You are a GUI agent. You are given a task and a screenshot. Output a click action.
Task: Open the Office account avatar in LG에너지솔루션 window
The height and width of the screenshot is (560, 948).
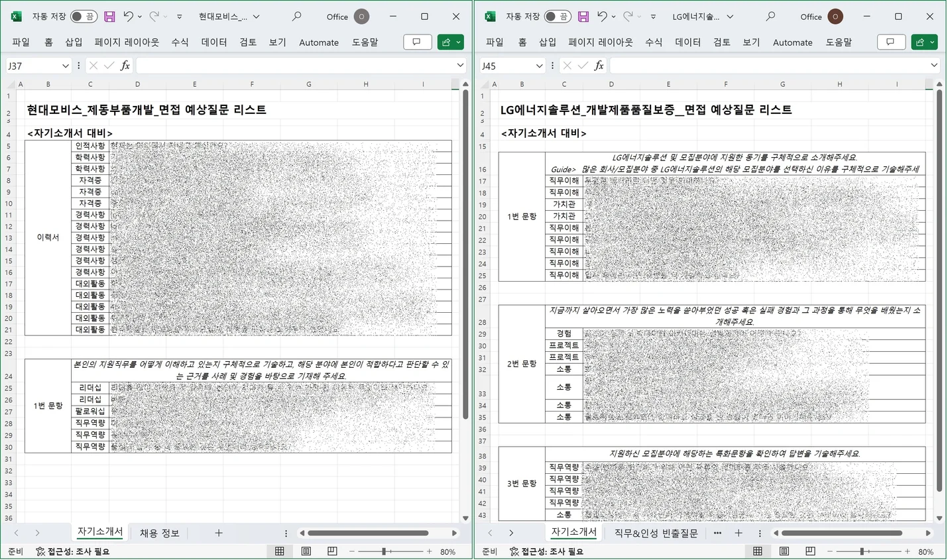tap(835, 17)
